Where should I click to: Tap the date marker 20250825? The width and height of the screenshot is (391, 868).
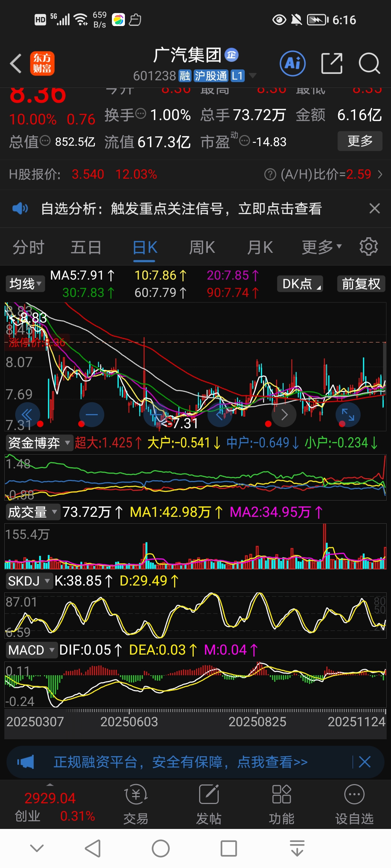[x=257, y=722]
